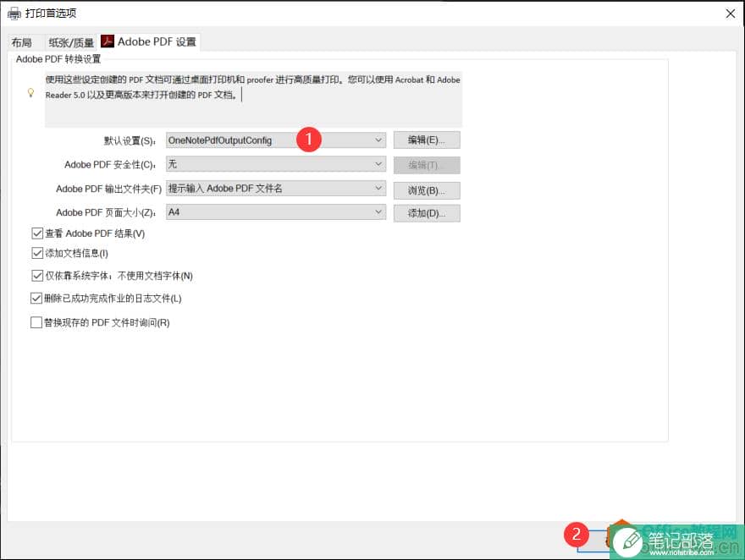Image resolution: width=745 pixels, height=560 pixels.
Task: Select the Adobe PDF 设置 tab
Action: coord(148,41)
